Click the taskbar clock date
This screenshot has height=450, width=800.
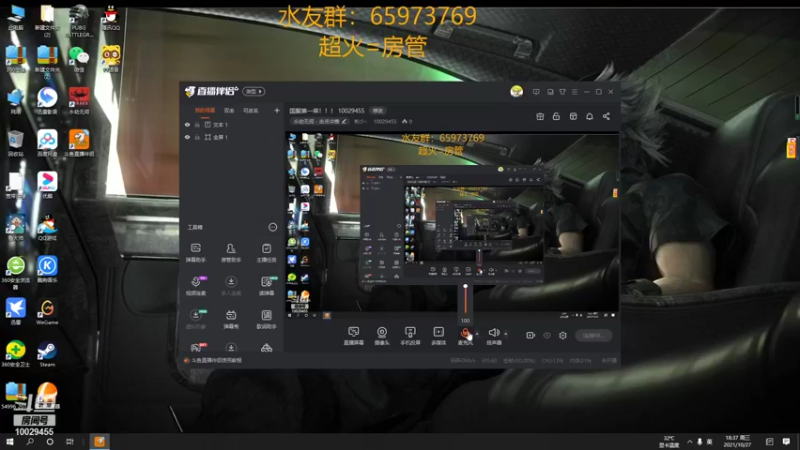(737, 441)
